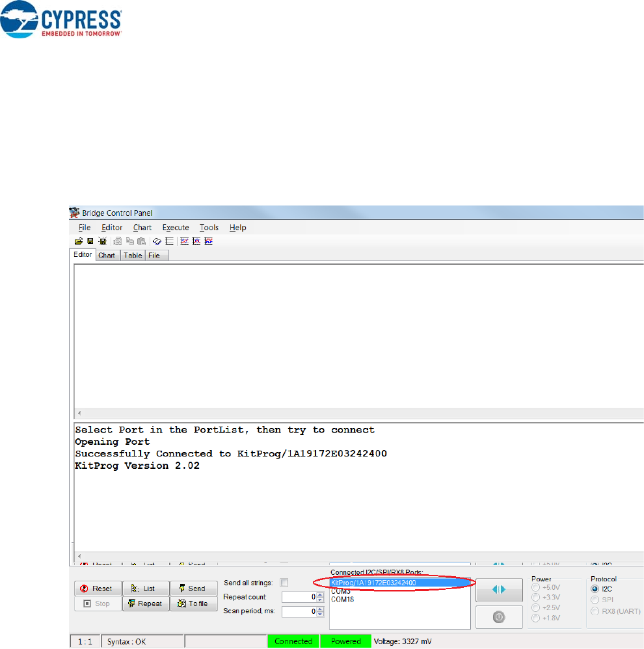
Task: Click the Repeat button
Action: [x=146, y=603]
